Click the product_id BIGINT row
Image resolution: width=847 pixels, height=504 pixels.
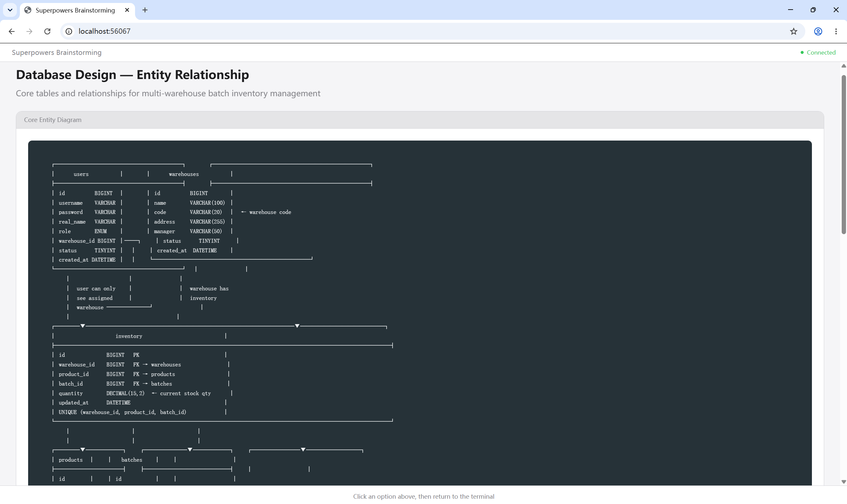click(x=117, y=374)
